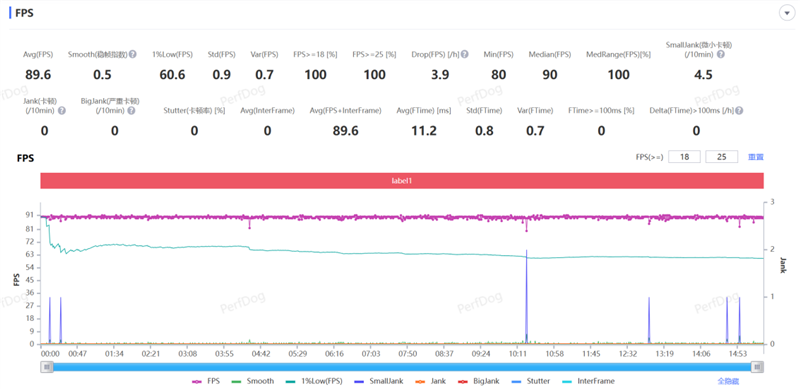Open SmallJank help question mark icon
This screenshot has width=800, height=389.
(x=720, y=55)
